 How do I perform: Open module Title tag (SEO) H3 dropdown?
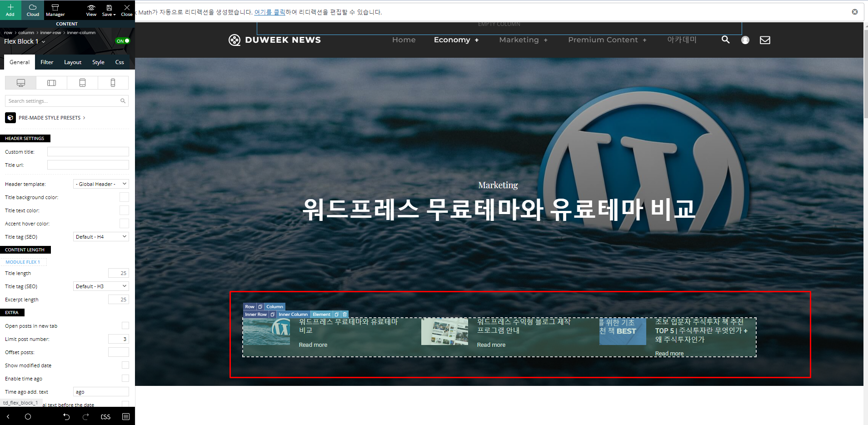[x=101, y=286]
